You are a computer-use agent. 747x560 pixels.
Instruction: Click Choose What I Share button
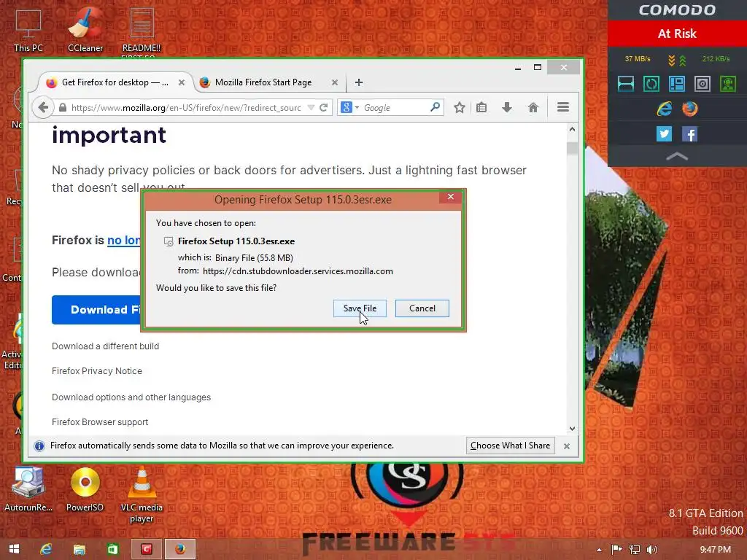coord(510,446)
